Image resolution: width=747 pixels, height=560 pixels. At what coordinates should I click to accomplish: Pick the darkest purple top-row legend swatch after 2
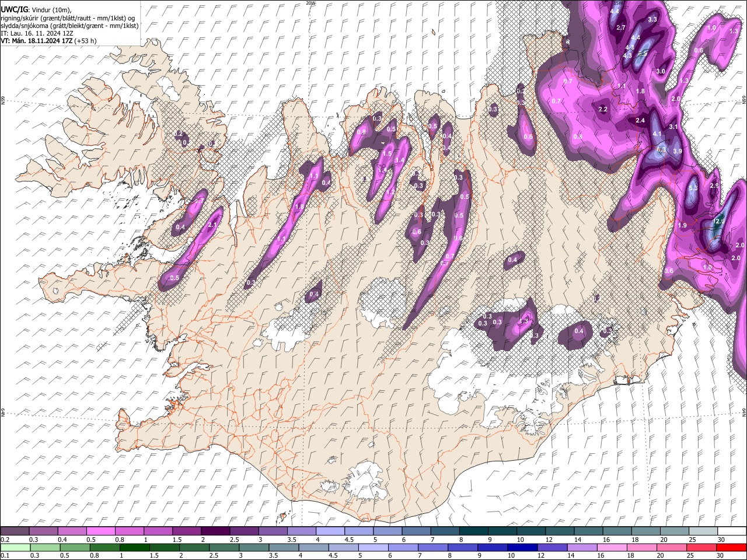(215, 531)
